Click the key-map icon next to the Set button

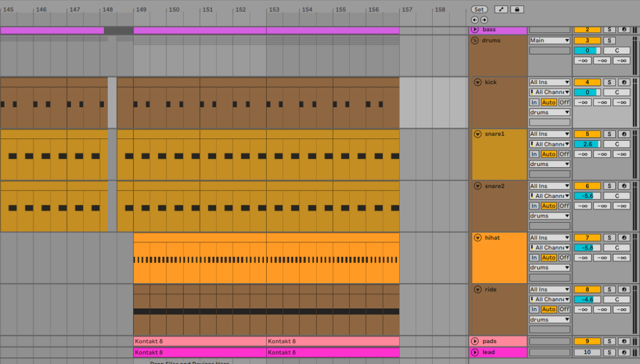[501, 9]
